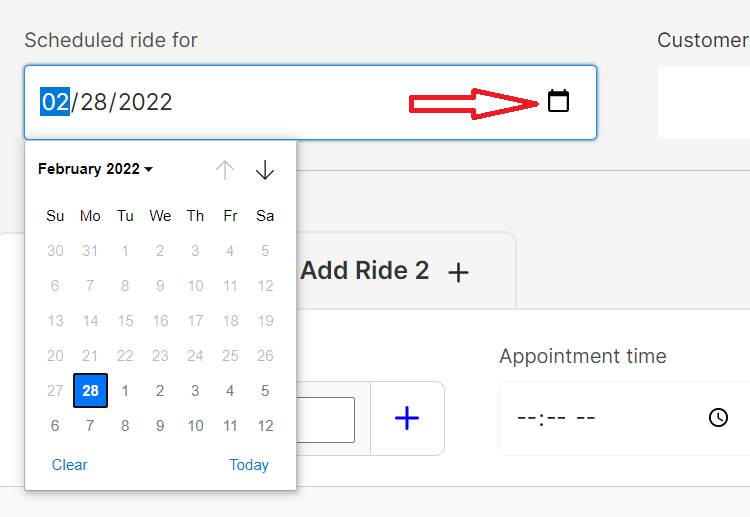The width and height of the screenshot is (750, 517).
Task: Click the year 2022 in date field
Action: click(146, 102)
